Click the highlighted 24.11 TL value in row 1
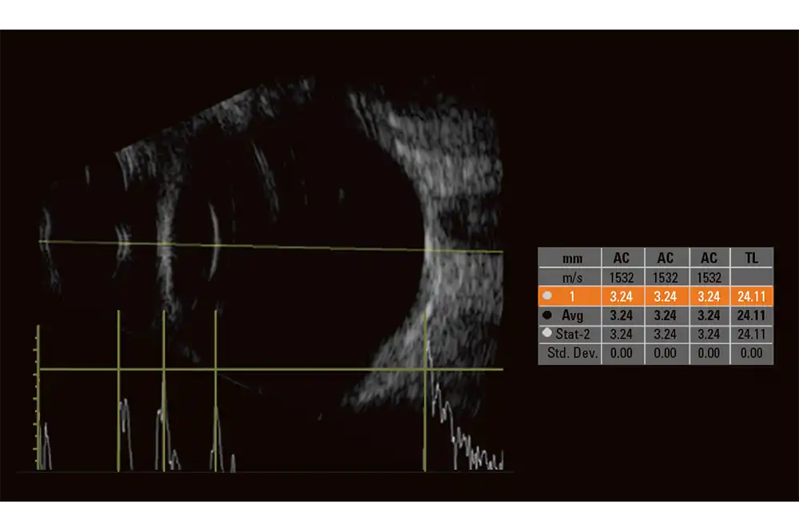Image resolution: width=799 pixels, height=532 pixels. 752,296
